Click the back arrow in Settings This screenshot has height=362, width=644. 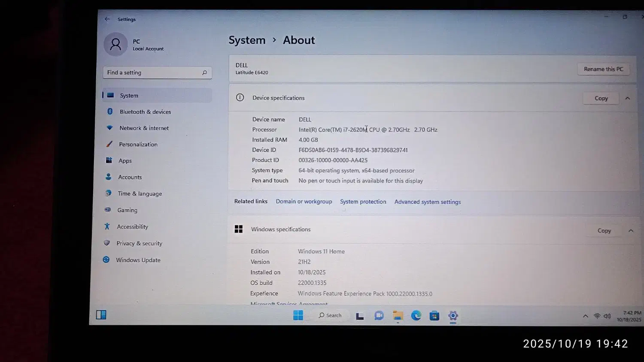tap(107, 19)
